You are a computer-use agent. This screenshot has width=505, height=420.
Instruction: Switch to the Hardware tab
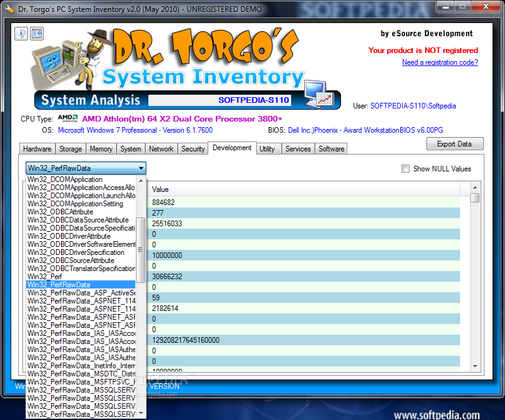coord(37,149)
